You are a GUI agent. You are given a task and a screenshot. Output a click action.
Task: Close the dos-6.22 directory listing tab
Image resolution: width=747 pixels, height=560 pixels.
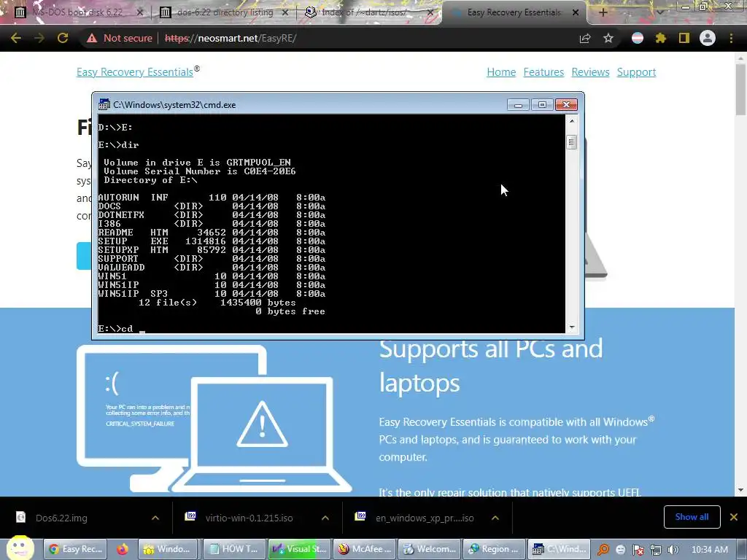pyautogui.click(x=285, y=12)
